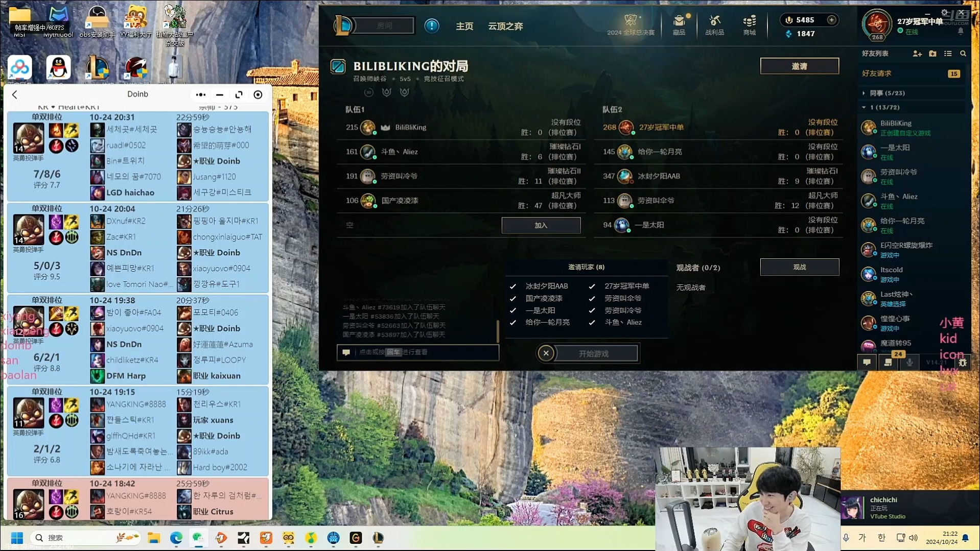This screenshot has width=980, height=551.
Task: Click the add-currency plus icon beside 5485
Action: click(x=832, y=20)
